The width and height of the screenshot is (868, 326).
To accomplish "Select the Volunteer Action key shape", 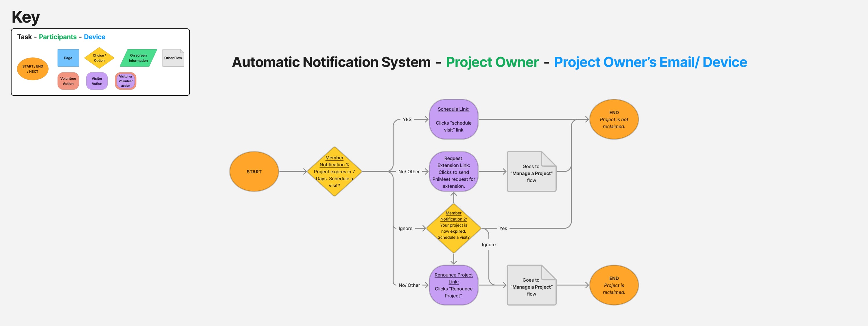I will coord(68,81).
